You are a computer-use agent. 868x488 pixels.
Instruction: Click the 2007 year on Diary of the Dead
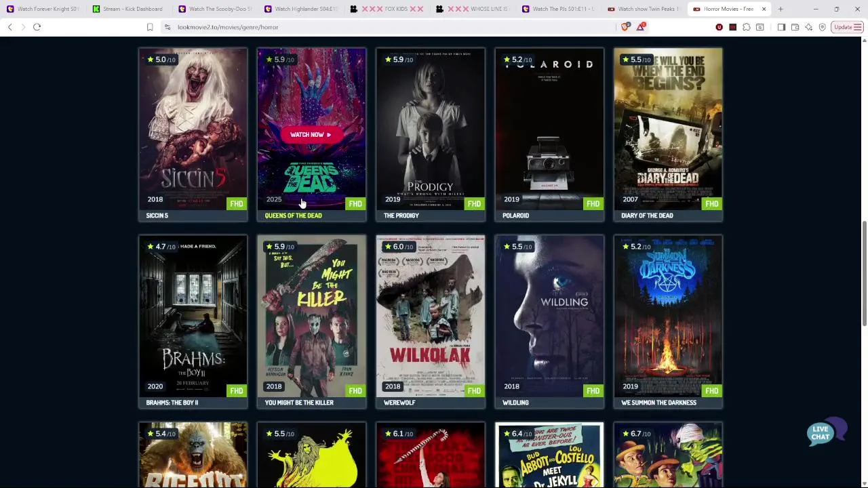click(x=630, y=199)
